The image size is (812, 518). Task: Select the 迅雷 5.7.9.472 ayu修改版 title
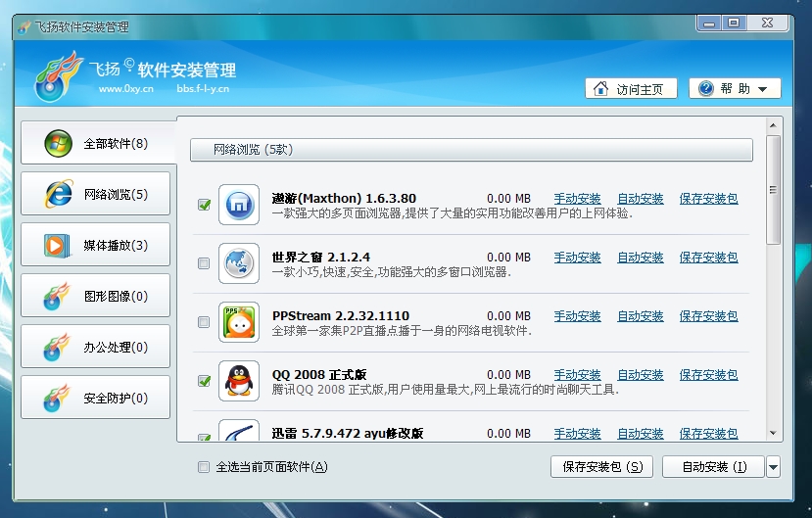click(x=348, y=434)
